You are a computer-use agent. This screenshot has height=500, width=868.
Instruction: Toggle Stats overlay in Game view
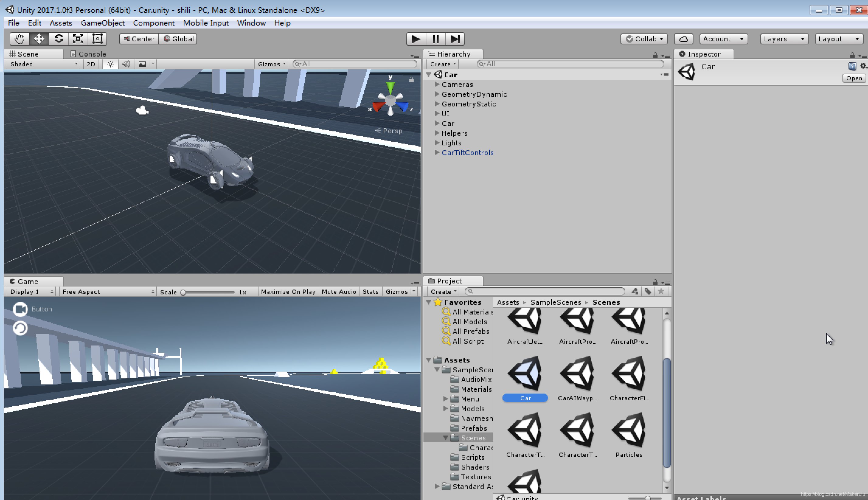pyautogui.click(x=370, y=292)
